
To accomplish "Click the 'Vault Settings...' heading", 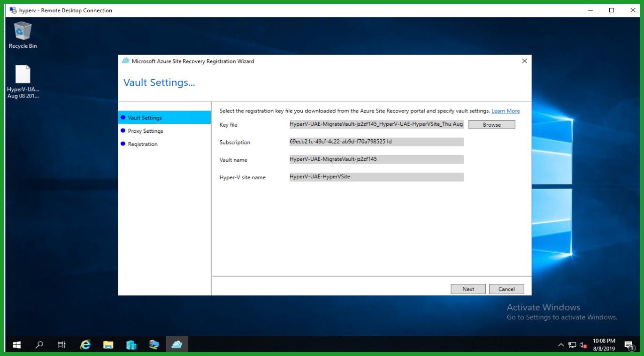I will (159, 83).
